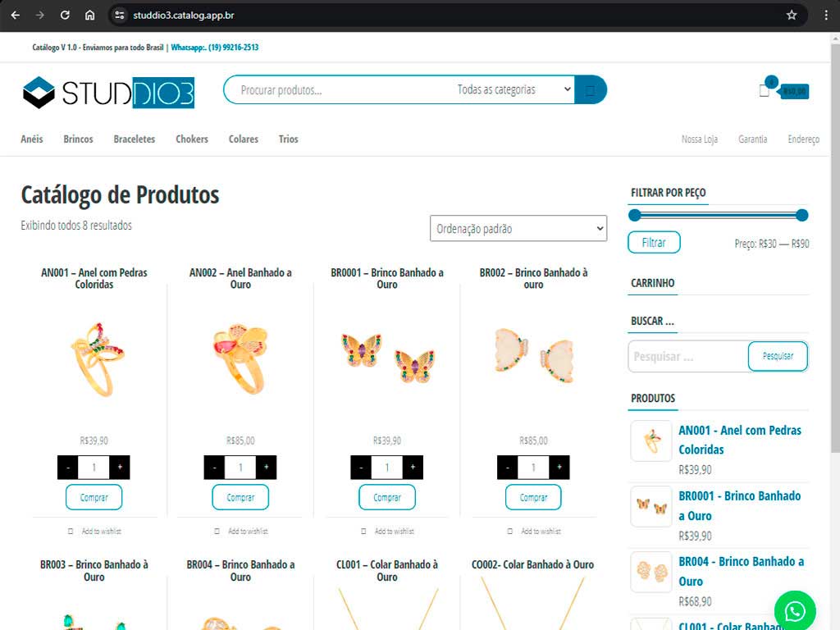Open the shopping cart icon

tap(765, 90)
